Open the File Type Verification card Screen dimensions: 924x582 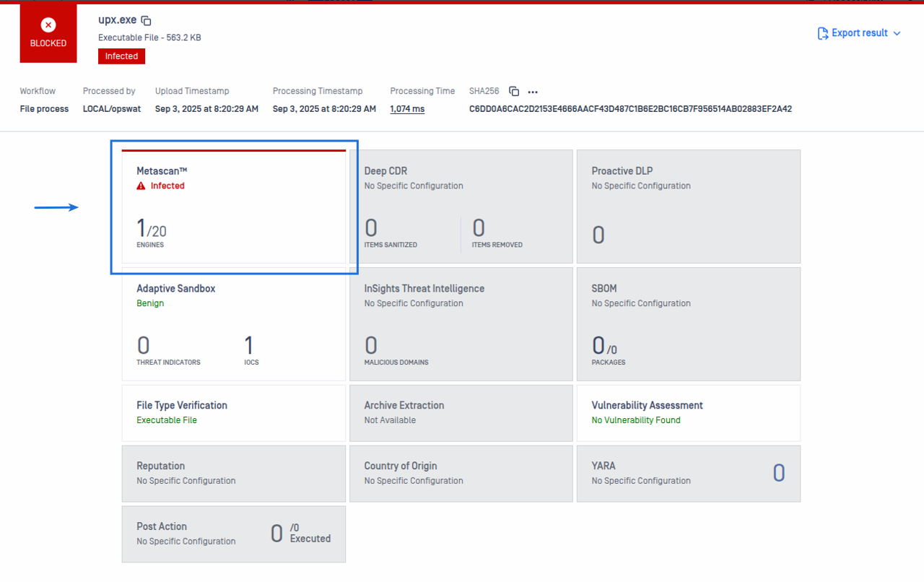(233, 412)
